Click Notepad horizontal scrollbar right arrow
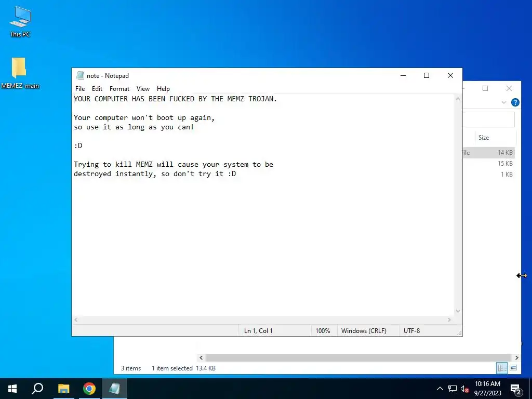Image resolution: width=532 pixels, height=399 pixels. tap(449, 320)
